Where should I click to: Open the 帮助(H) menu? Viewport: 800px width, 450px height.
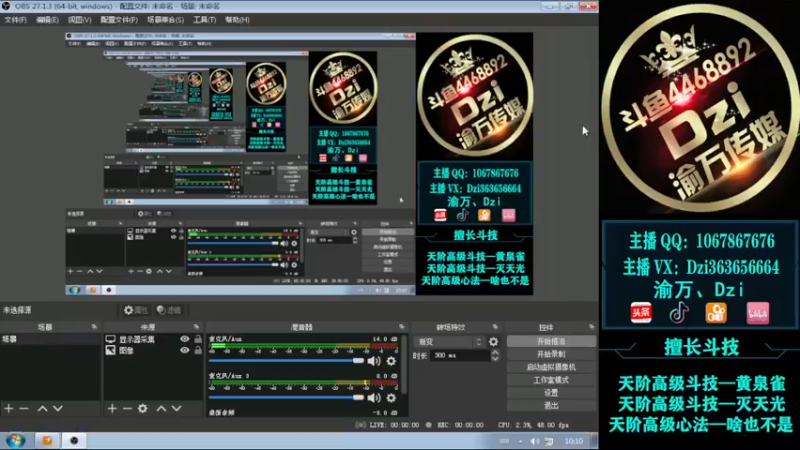237,20
